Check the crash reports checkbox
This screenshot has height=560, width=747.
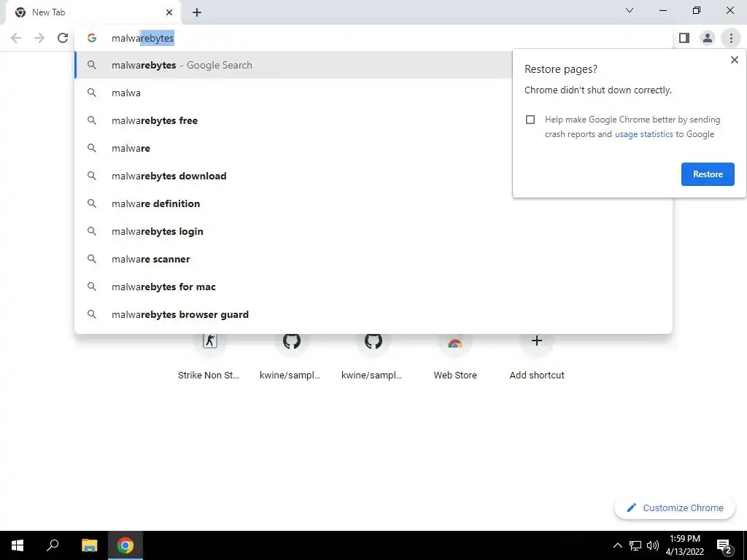coord(530,120)
